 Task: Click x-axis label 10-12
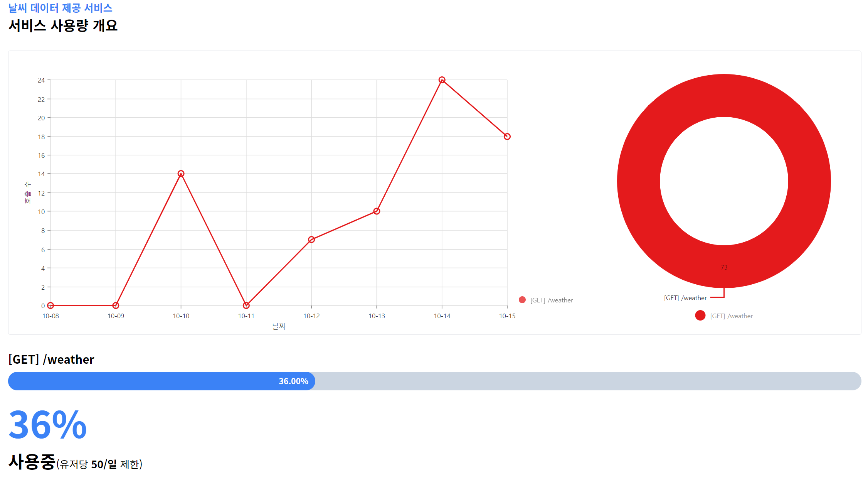311,316
